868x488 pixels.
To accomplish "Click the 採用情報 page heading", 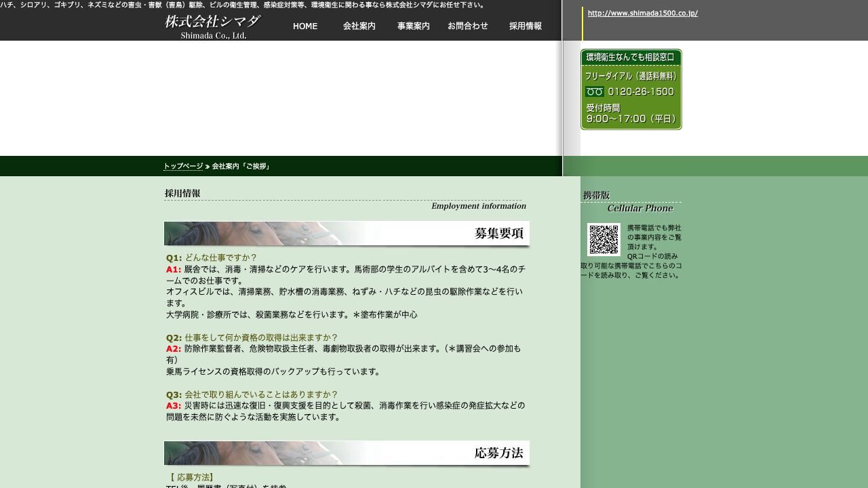I will (x=182, y=193).
